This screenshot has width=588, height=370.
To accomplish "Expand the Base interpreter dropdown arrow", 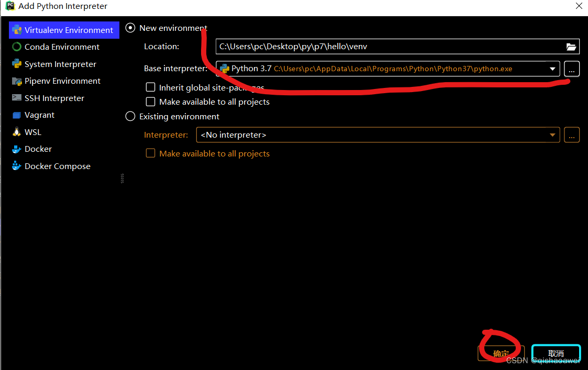I will pyautogui.click(x=552, y=69).
